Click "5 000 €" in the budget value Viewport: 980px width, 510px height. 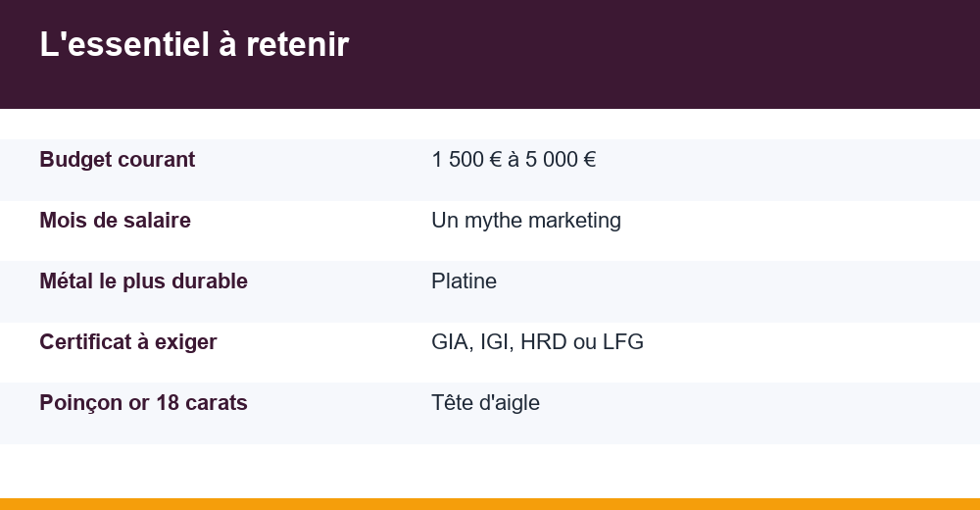(561, 160)
